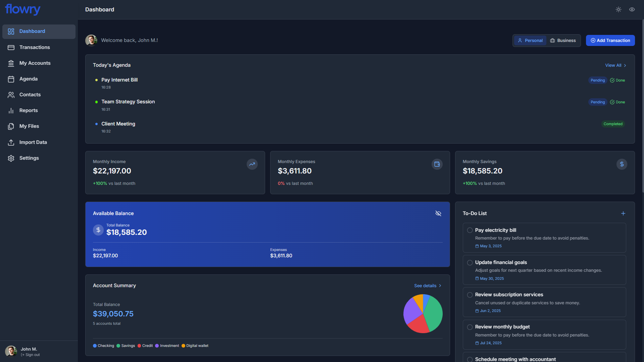Switch to Business profile tab
644x362 pixels.
tap(563, 41)
